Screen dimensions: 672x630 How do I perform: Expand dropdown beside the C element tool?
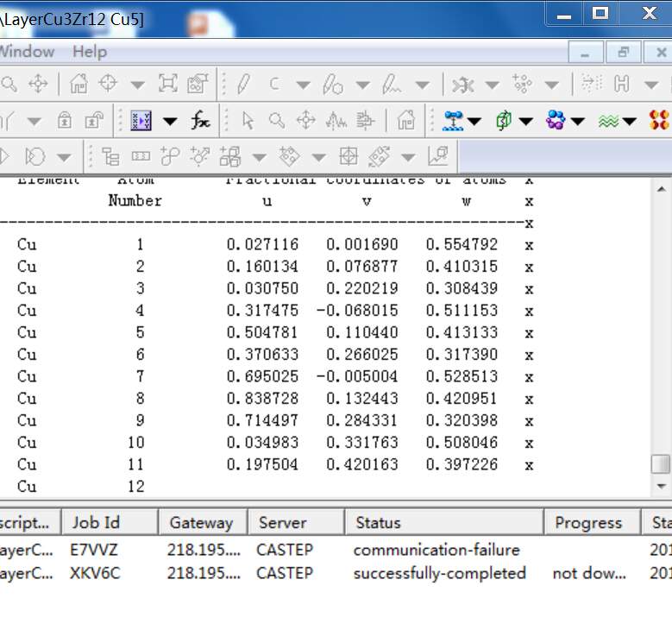[x=303, y=85]
